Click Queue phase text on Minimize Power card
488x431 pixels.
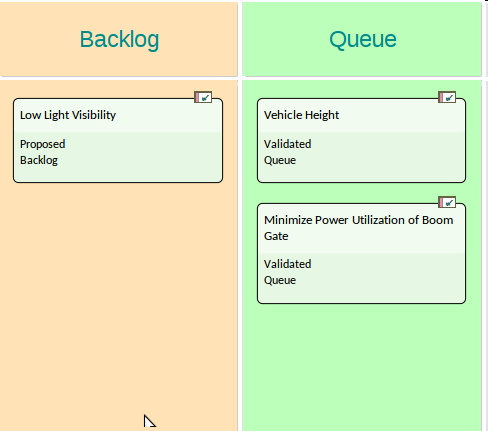click(x=280, y=280)
